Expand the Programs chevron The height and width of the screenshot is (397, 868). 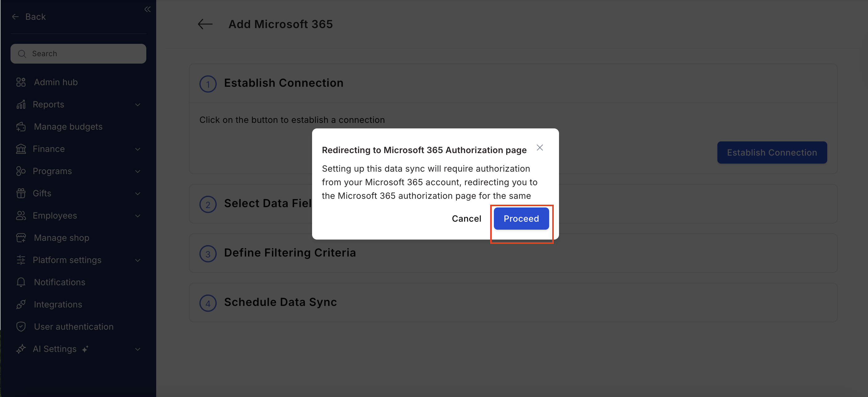pos(137,172)
